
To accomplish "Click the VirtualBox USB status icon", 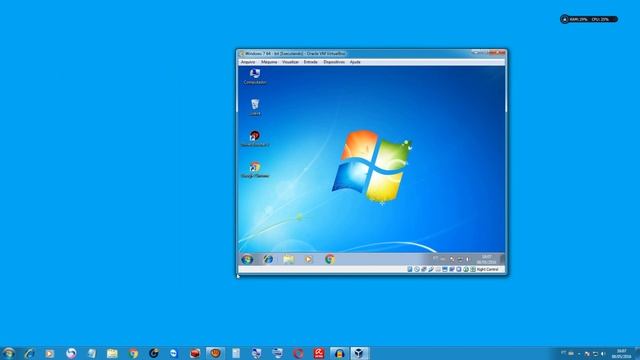I will click(x=431, y=269).
